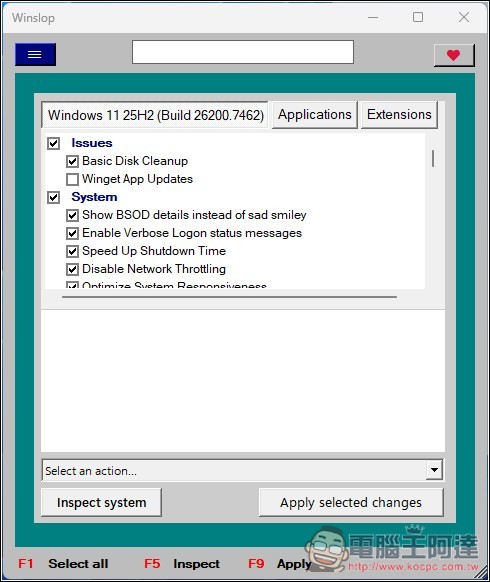Image resolution: width=490 pixels, height=582 pixels.
Task: Click the F9 Apply shortcut label
Action: point(280,563)
